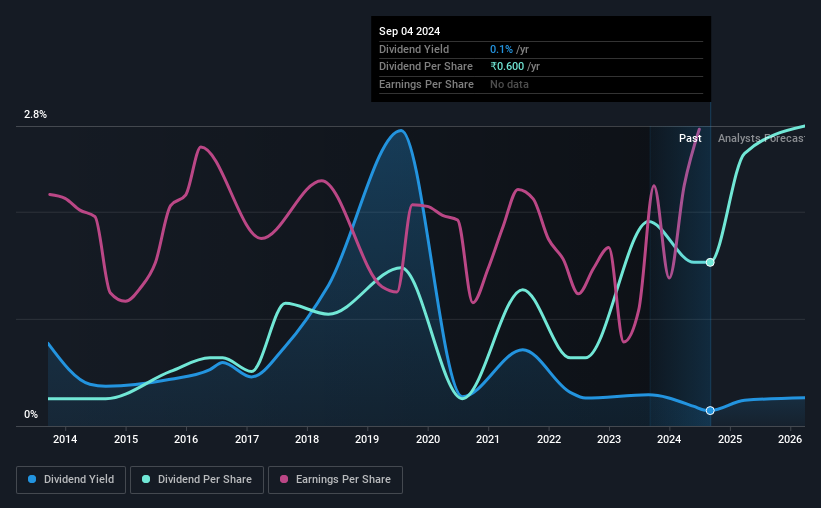Viewport: 821px width, 508px height.
Task: Click the 2.8% y-axis label
Action: pyautogui.click(x=35, y=114)
